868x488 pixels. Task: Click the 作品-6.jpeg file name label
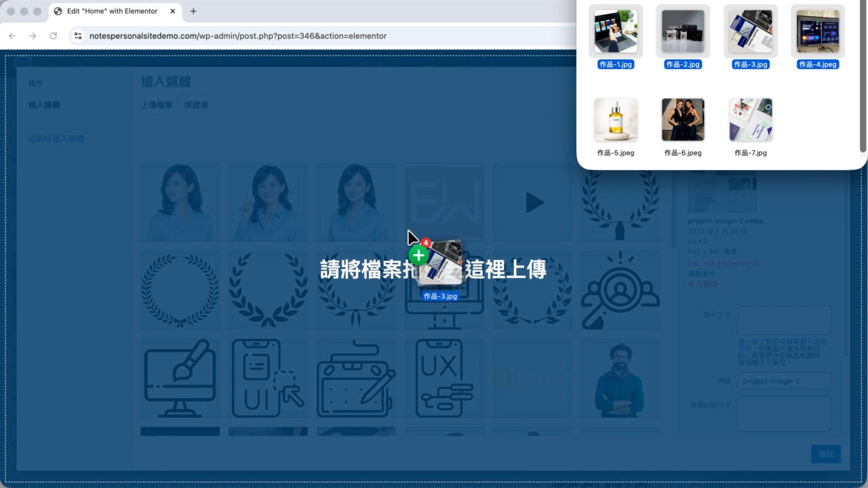[683, 152]
